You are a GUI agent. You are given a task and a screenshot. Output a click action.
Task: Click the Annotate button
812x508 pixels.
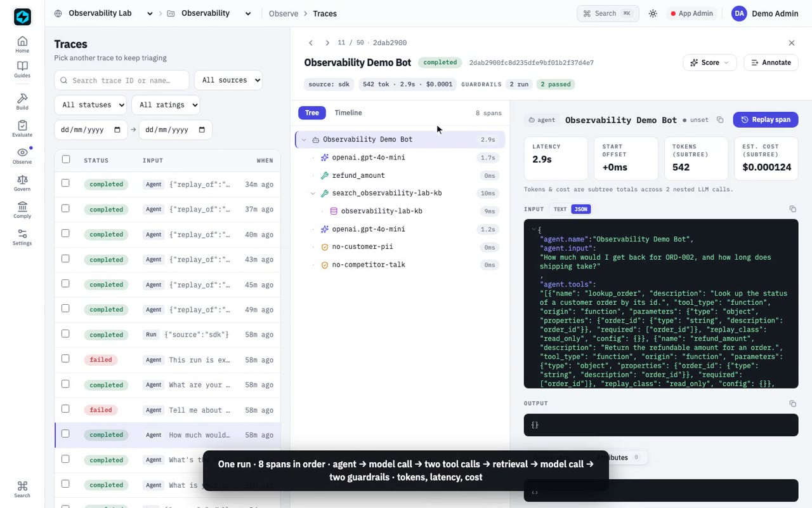(771, 62)
